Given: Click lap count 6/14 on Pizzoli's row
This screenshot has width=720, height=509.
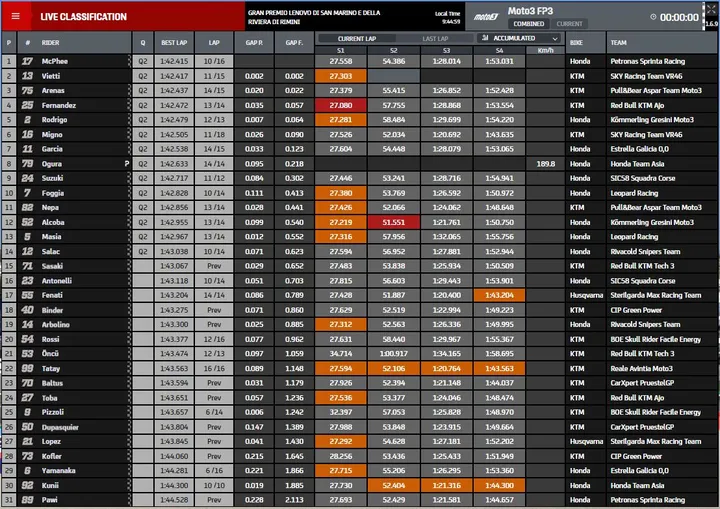Looking at the screenshot, I should pos(214,412).
